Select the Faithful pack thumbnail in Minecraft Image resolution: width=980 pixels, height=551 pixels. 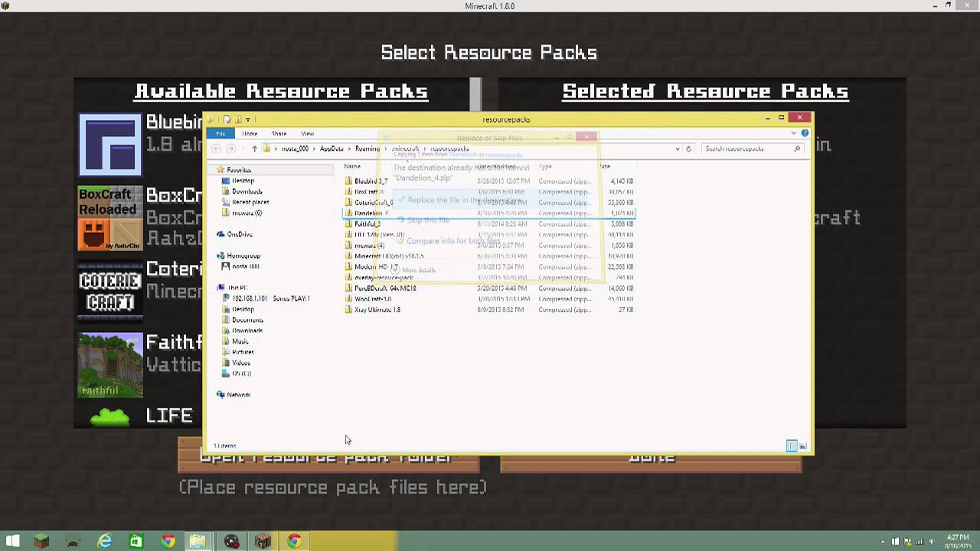pos(110,365)
